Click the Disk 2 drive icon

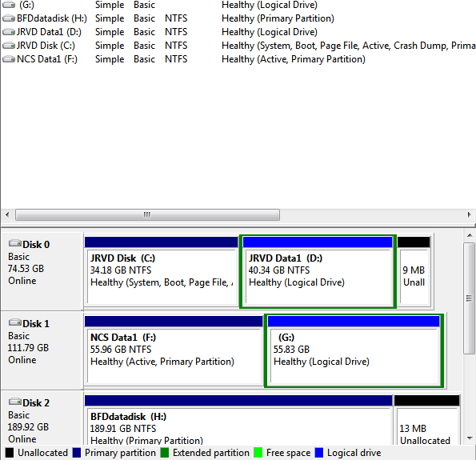pyautogui.click(x=15, y=402)
